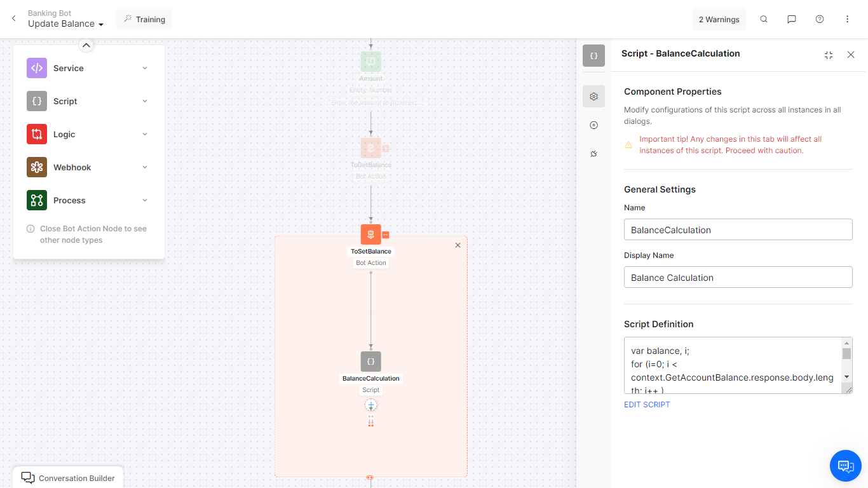The height and width of the screenshot is (488, 868).
Task: Click the Amount entity node on canvas
Action: pyautogui.click(x=370, y=62)
